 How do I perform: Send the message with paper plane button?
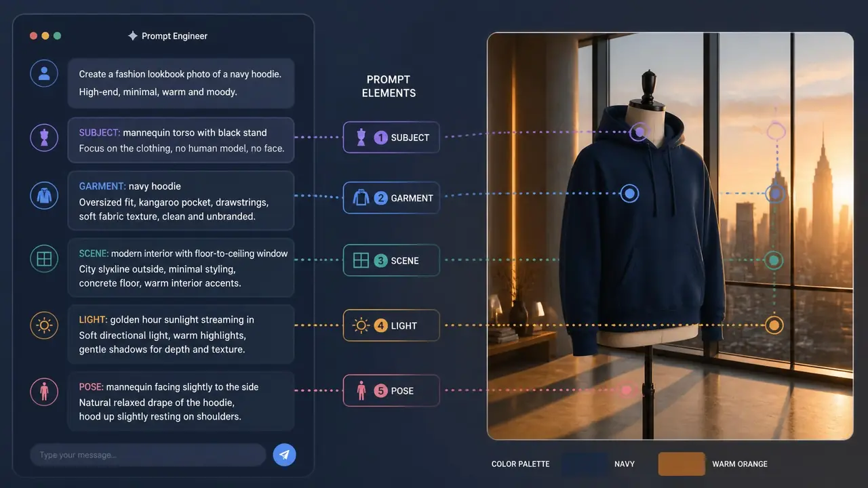coord(284,455)
